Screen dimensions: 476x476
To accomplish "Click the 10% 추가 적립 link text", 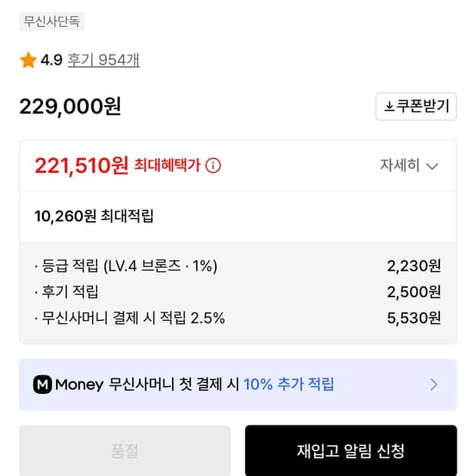I will click(289, 385).
